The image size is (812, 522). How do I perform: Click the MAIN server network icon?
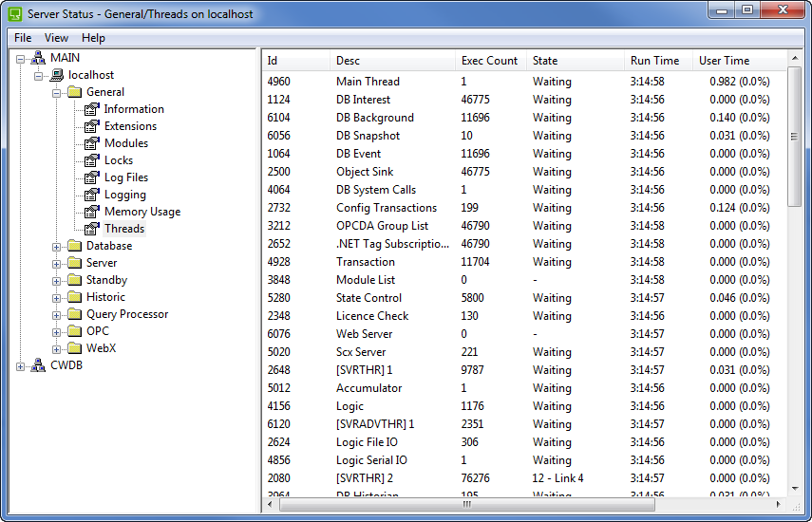click(38, 58)
